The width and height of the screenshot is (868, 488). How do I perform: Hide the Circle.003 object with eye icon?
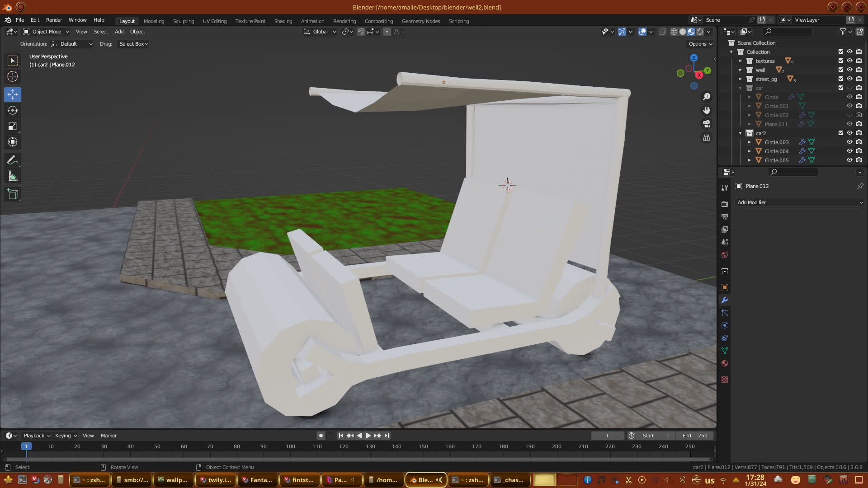(x=849, y=142)
